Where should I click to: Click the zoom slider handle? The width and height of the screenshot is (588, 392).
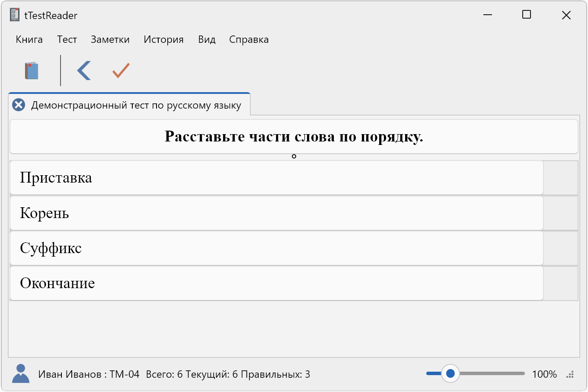(x=450, y=373)
